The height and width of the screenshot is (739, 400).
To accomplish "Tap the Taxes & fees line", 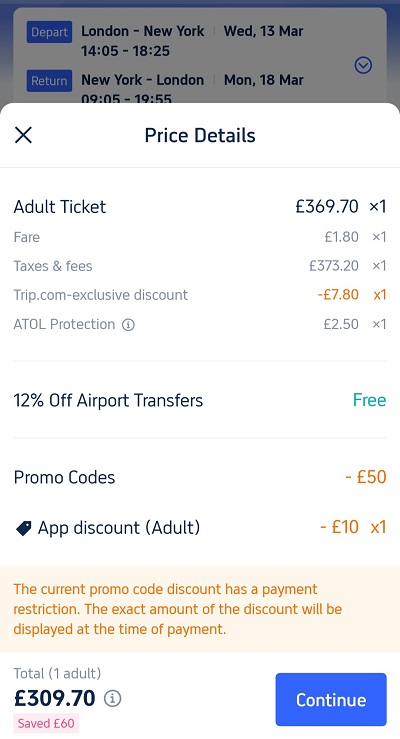I will (x=200, y=266).
